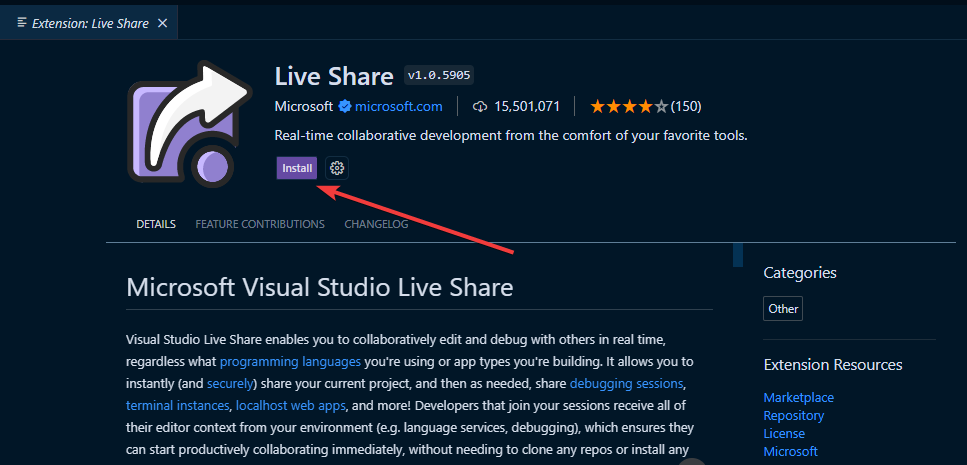Viewport: 967px width, 465px height.
Task: Open the Microsoft resource link
Action: tap(791, 451)
